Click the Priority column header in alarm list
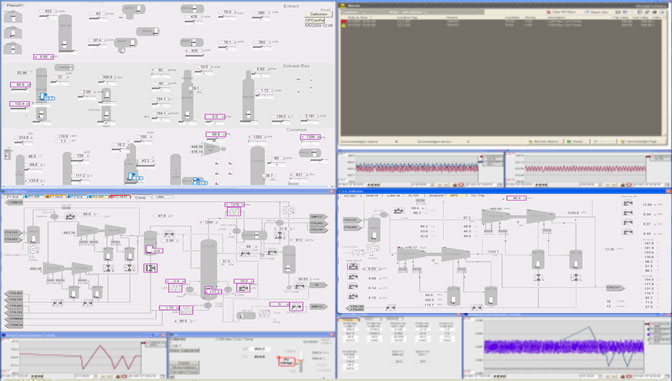Viewport: 672px width, 381px height. [x=530, y=18]
